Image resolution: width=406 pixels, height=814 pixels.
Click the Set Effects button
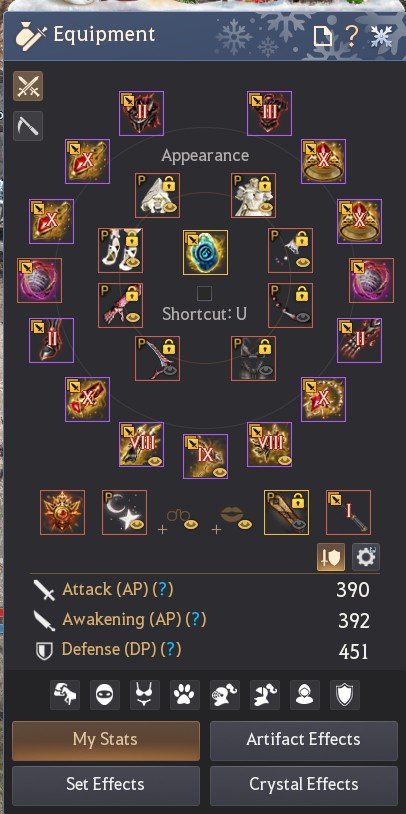click(x=106, y=785)
